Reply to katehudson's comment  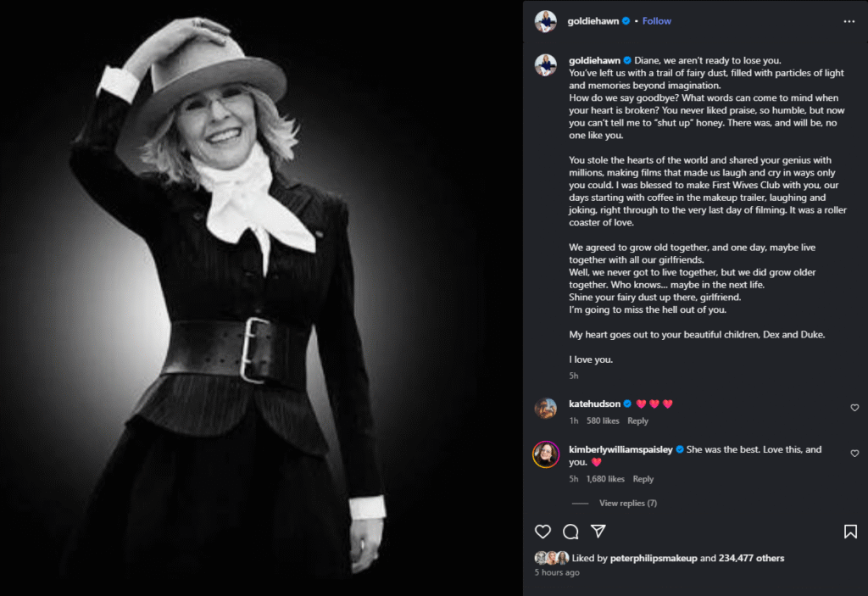point(637,421)
